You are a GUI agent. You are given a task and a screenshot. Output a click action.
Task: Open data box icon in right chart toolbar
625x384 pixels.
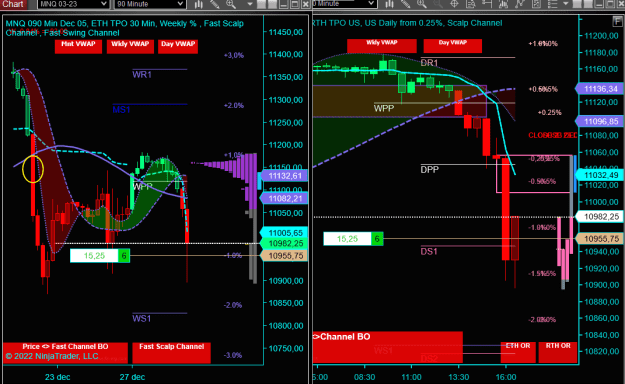click(x=470, y=4)
